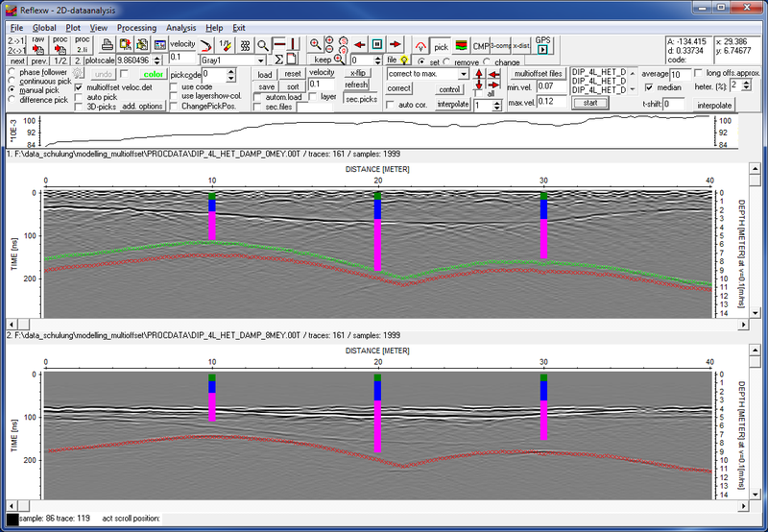Select vertical split line icon
Image resolution: width=768 pixels, height=532 pixels.
click(294, 44)
